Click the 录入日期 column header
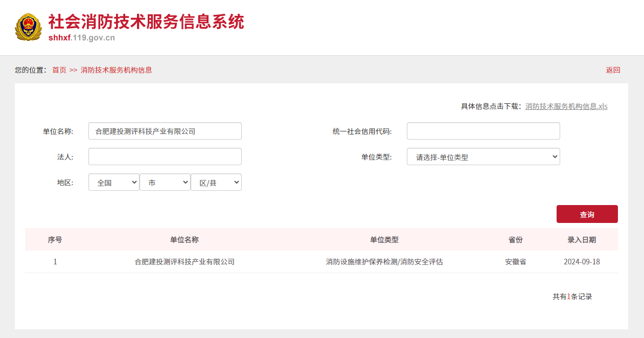 click(582, 240)
